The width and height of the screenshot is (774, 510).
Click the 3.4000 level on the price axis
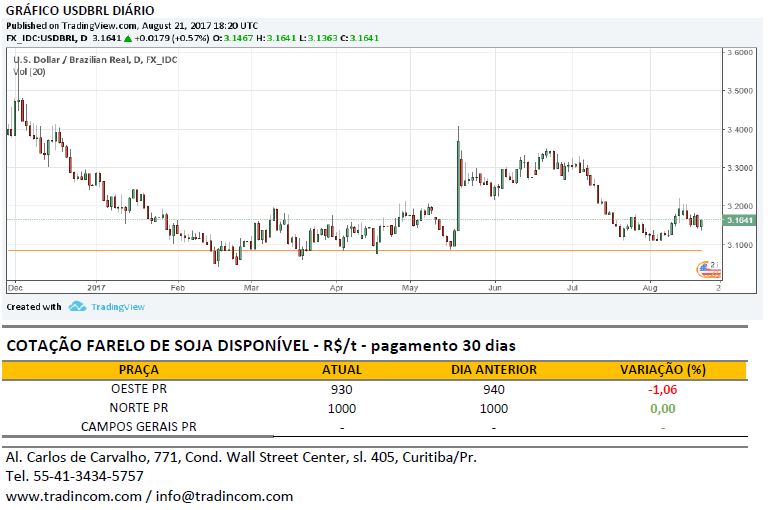740,130
